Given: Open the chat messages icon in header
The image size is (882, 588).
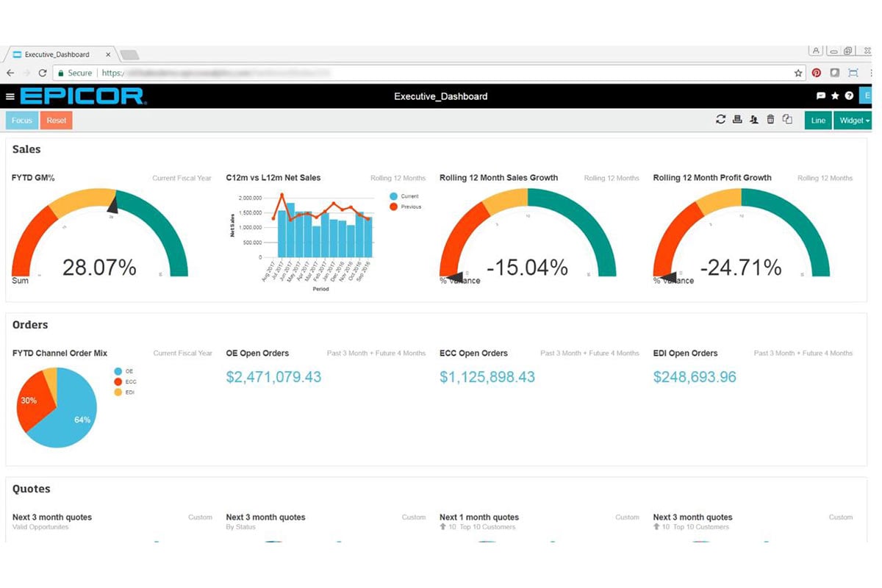Looking at the screenshot, I should pyautogui.click(x=821, y=96).
